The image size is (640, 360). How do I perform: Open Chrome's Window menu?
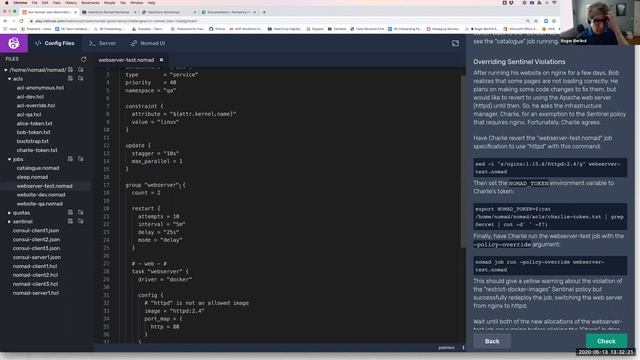136,2
